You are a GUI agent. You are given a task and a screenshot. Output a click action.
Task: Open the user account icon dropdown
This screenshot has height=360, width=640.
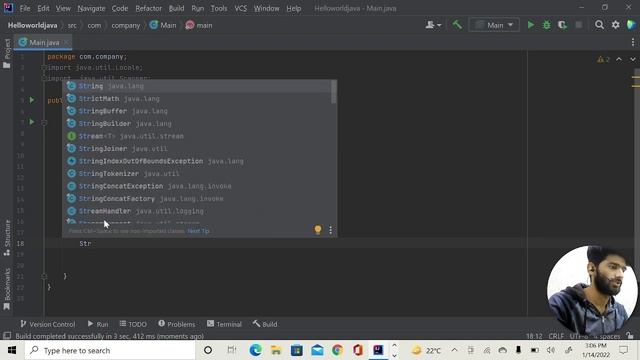point(433,25)
